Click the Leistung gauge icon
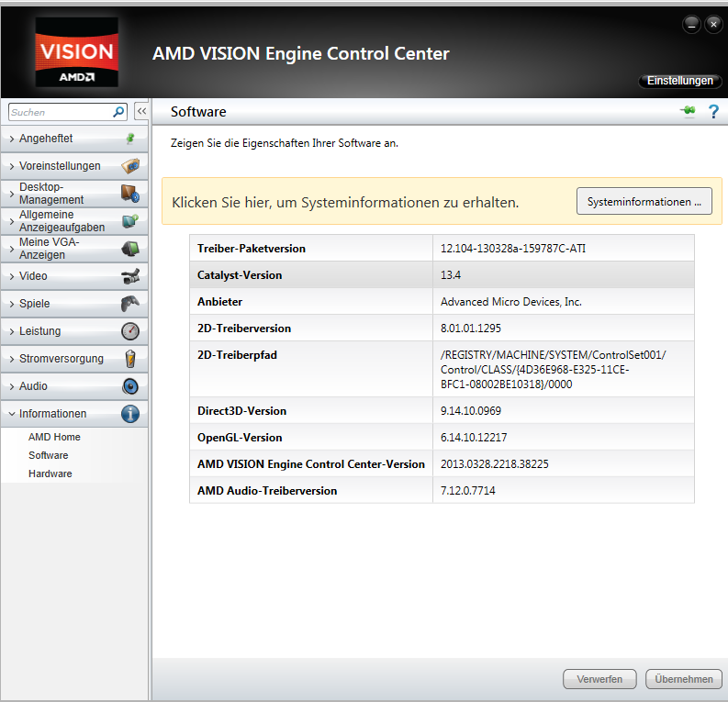Image resolution: width=728 pixels, height=702 pixels. click(130, 331)
